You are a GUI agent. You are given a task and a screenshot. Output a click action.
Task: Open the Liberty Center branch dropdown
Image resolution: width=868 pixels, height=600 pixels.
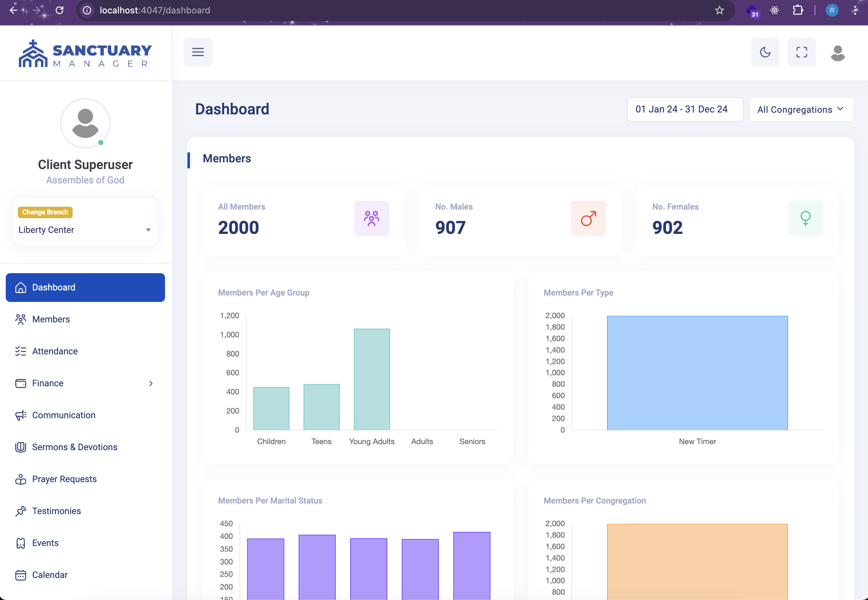[84, 230]
